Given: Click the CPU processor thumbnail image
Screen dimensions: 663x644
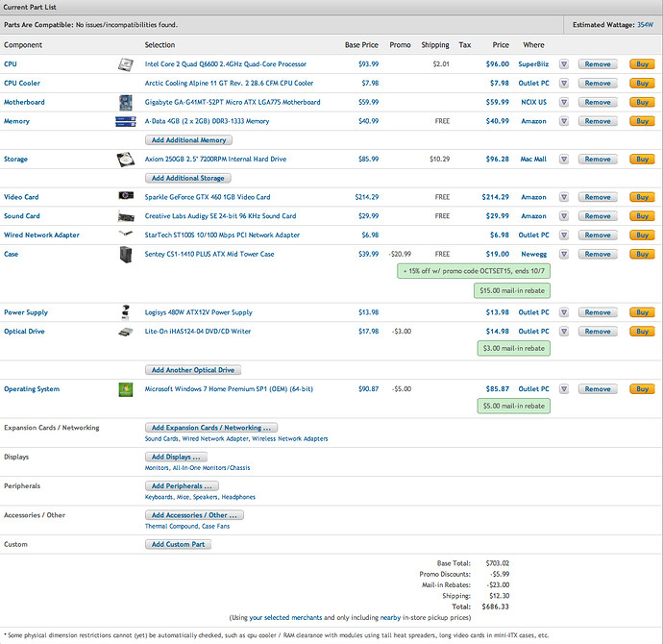Looking at the screenshot, I should pyautogui.click(x=126, y=64).
